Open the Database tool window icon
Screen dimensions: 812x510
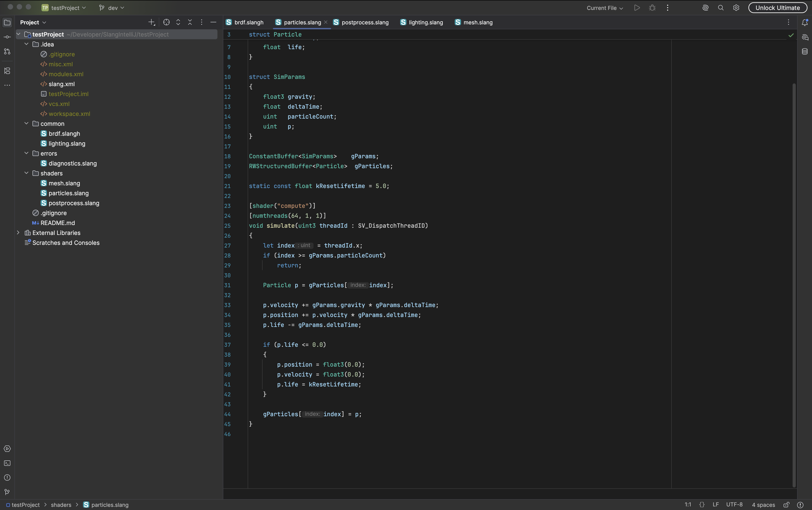tap(805, 52)
